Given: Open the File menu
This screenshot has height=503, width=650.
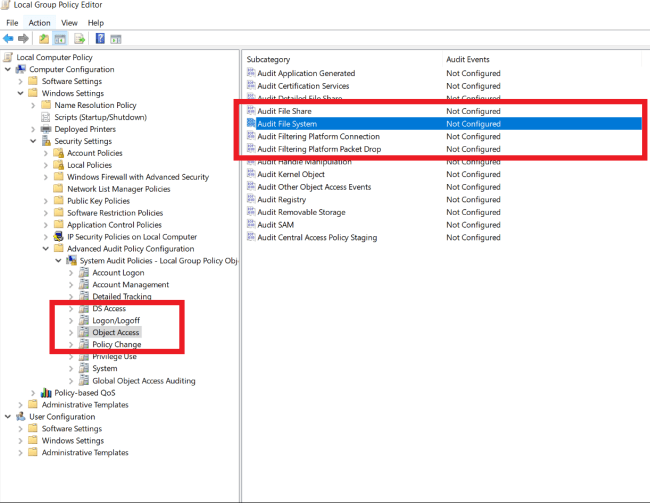Looking at the screenshot, I should click(x=12, y=23).
